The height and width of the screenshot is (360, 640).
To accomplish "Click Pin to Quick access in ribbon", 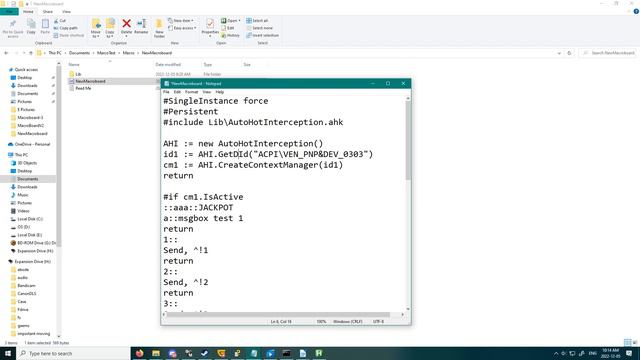I will tap(13, 28).
